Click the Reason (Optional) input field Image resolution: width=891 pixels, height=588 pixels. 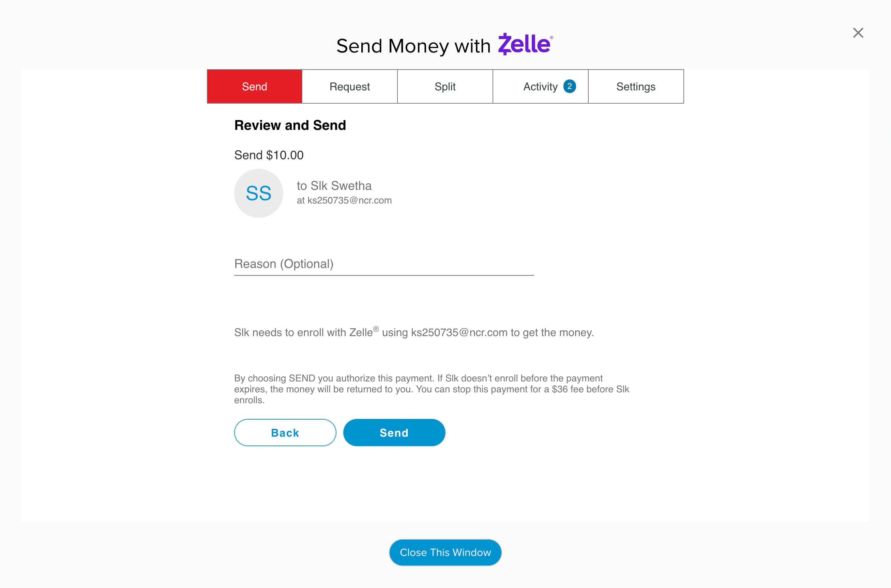click(383, 265)
